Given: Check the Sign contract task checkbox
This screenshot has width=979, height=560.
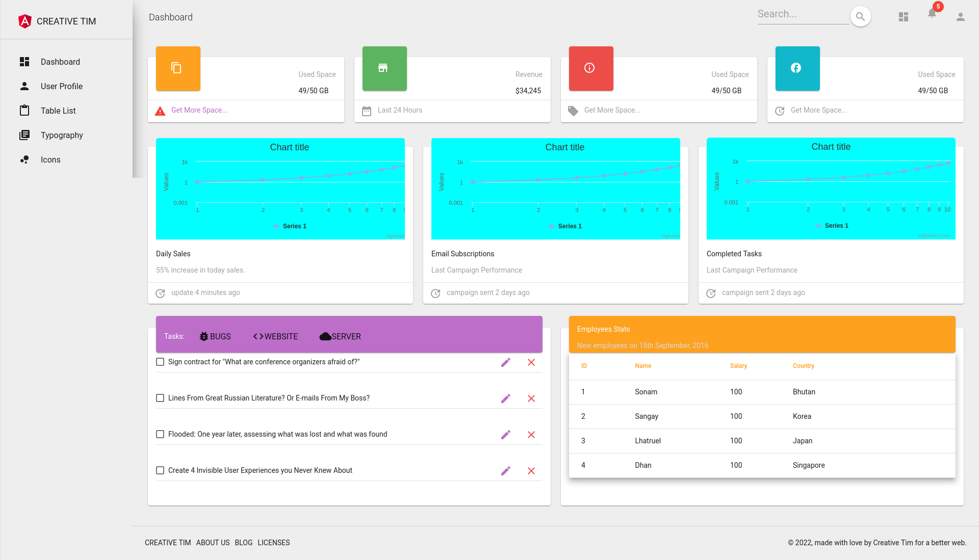Looking at the screenshot, I should [160, 362].
